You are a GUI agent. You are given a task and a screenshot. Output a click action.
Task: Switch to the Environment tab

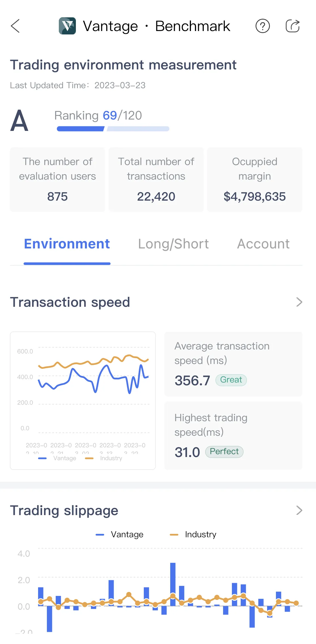pos(67,244)
